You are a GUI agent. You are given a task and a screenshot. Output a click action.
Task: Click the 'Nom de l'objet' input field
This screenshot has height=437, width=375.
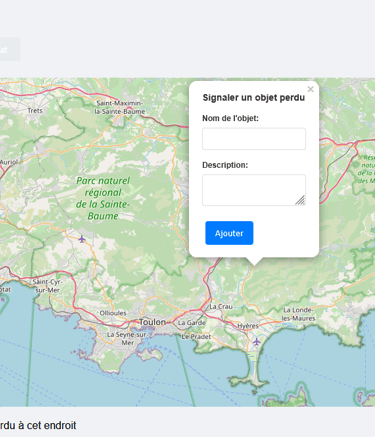[254, 139]
